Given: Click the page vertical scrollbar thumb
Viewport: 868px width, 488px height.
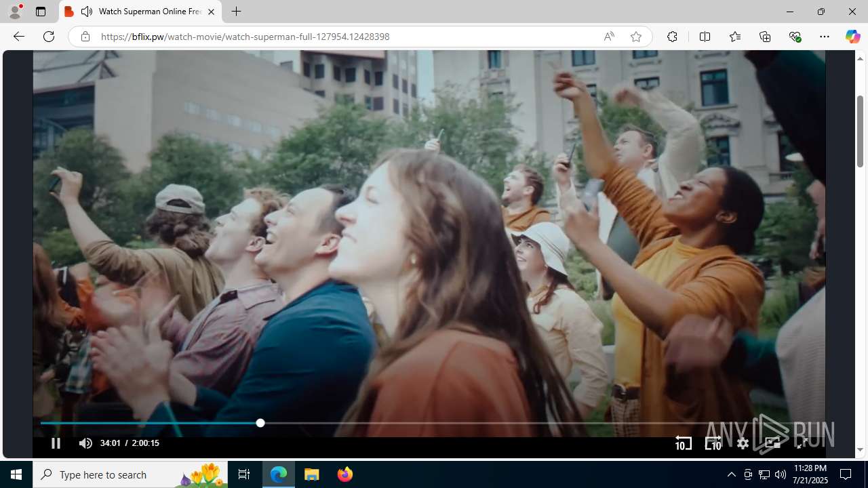Looking at the screenshot, I should (860, 131).
